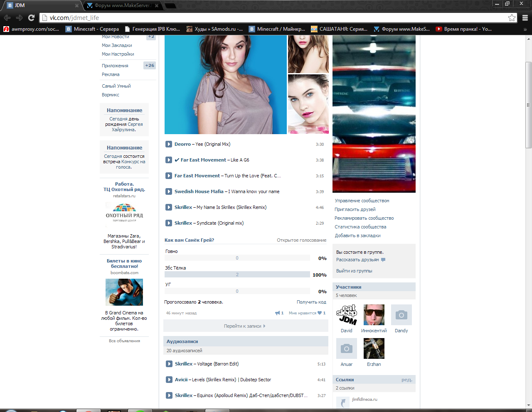Like the poll post with the heart
The image size is (532, 412).
point(320,313)
